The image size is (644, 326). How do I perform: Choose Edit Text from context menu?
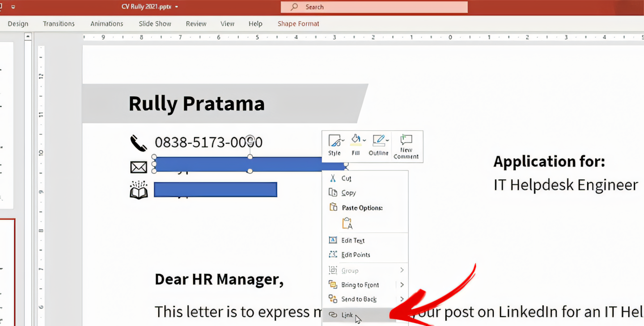click(x=353, y=240)
